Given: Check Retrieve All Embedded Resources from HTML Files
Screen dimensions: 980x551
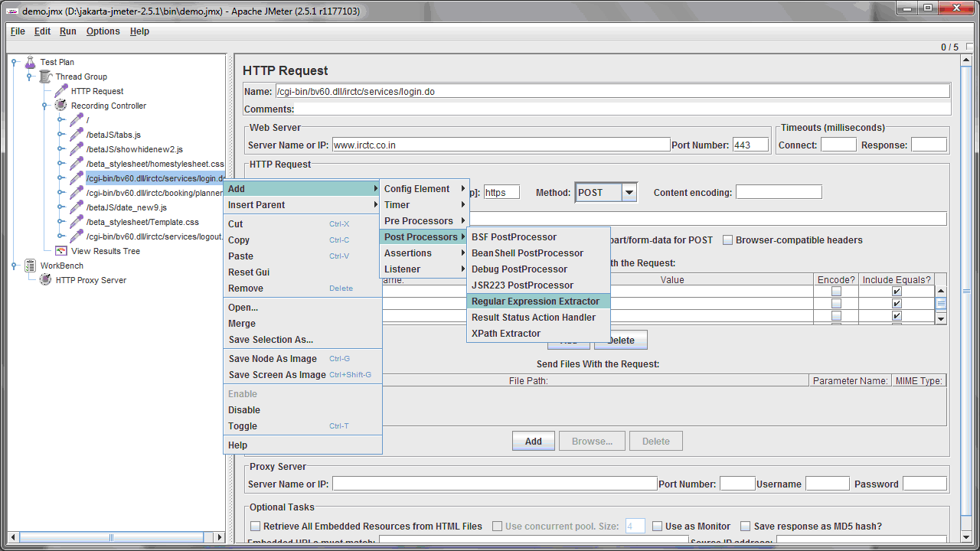Looking at the screenshot, I should coord(256,526).
